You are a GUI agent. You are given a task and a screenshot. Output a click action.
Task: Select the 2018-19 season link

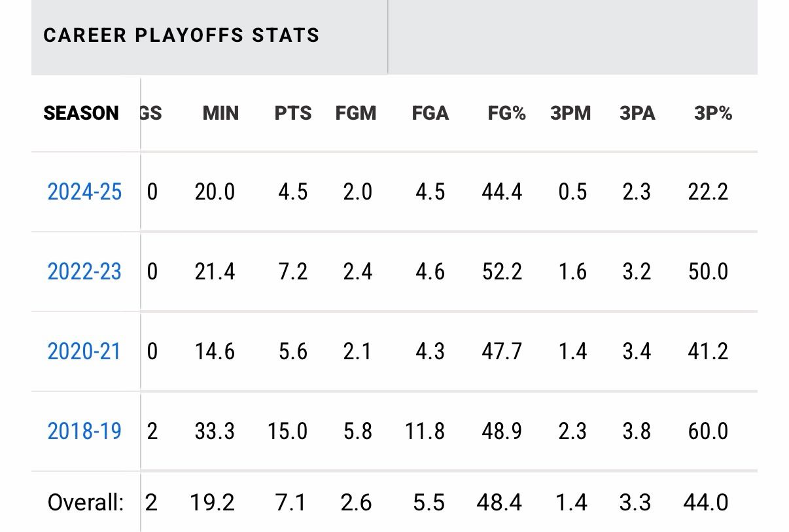pos(84,431)
